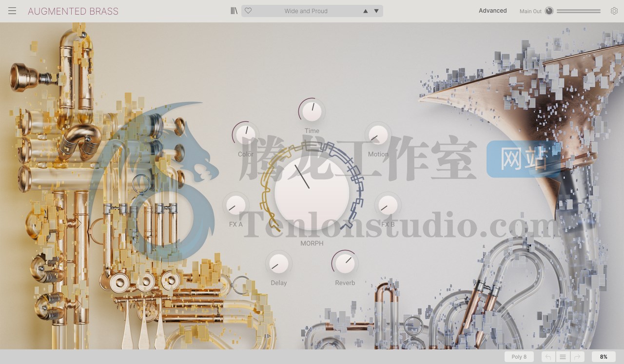The width and height of the screenshot is (624, 364).
Task: Open the hamburger main menu
Action: 12,11
